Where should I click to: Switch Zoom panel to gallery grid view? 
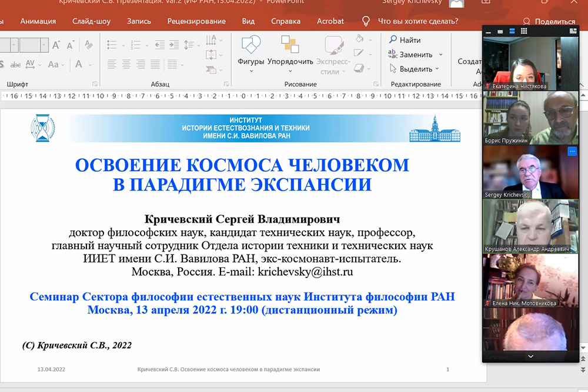click(523, 31)
